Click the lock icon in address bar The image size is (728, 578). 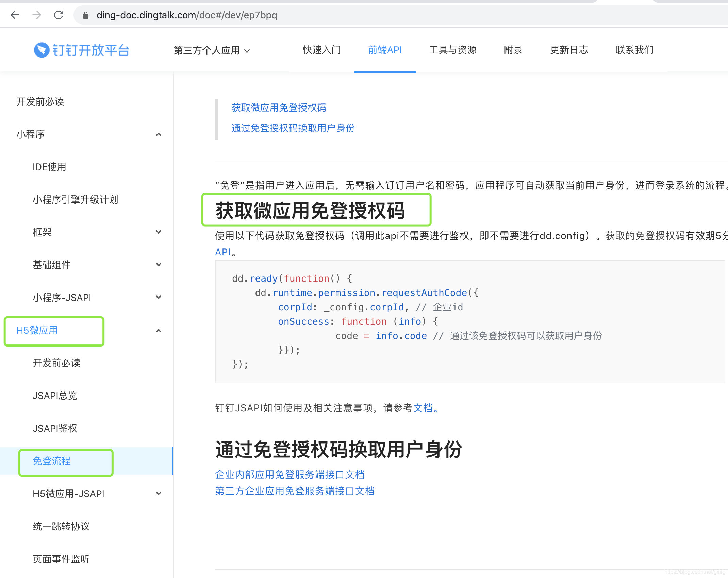(x=86, y=15)
